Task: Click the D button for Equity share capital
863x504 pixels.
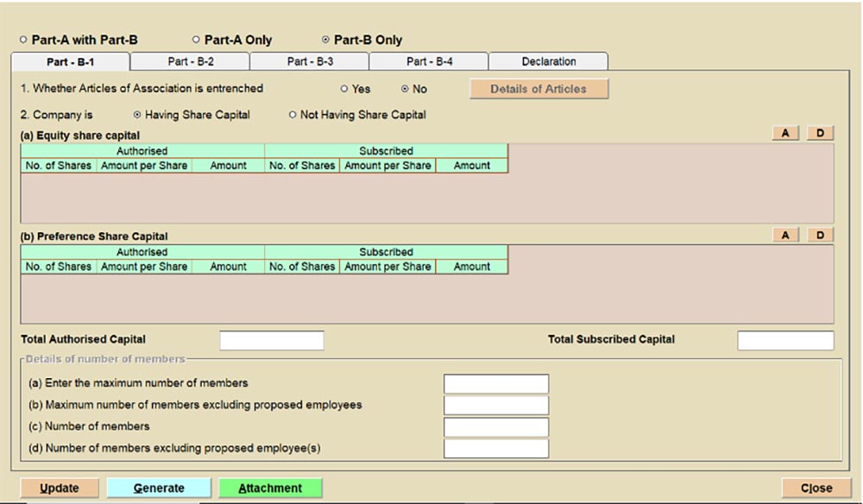Action: click(x=820, y=134)
